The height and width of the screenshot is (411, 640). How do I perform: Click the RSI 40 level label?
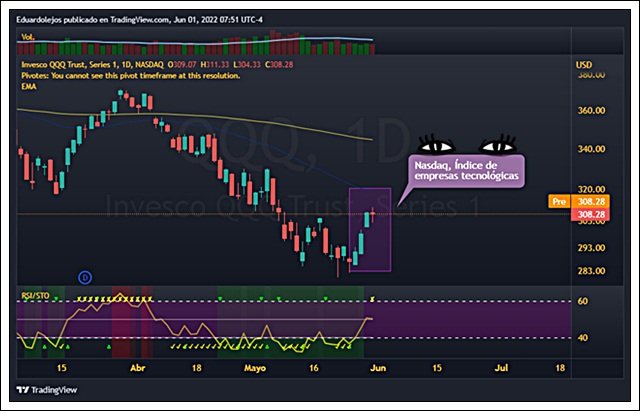582,338
